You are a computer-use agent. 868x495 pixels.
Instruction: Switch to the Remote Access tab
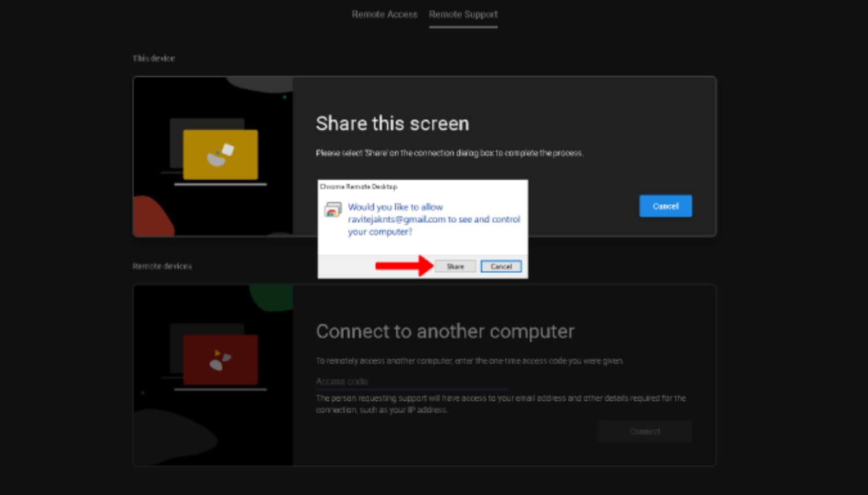pos(384,14)
